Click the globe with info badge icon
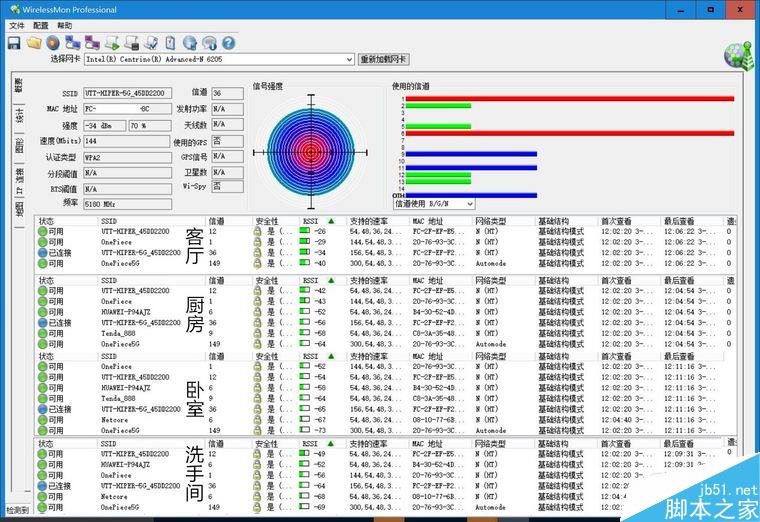 coord(209,43)
